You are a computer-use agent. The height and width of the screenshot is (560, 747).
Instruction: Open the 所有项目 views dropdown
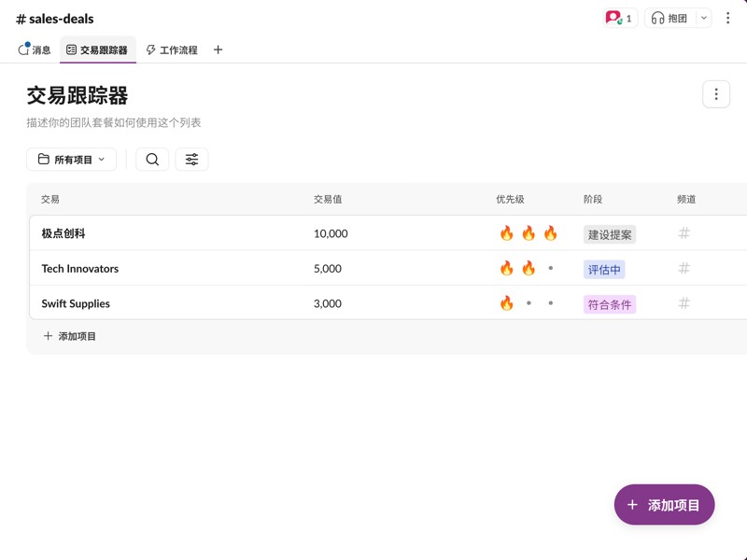tap(72, 159)
